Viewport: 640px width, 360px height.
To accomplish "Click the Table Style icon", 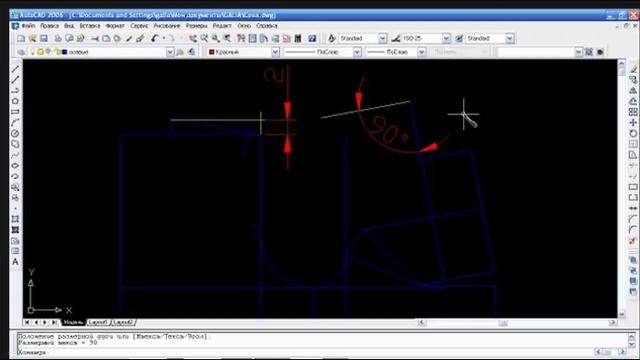I will [x=459, y=38].
